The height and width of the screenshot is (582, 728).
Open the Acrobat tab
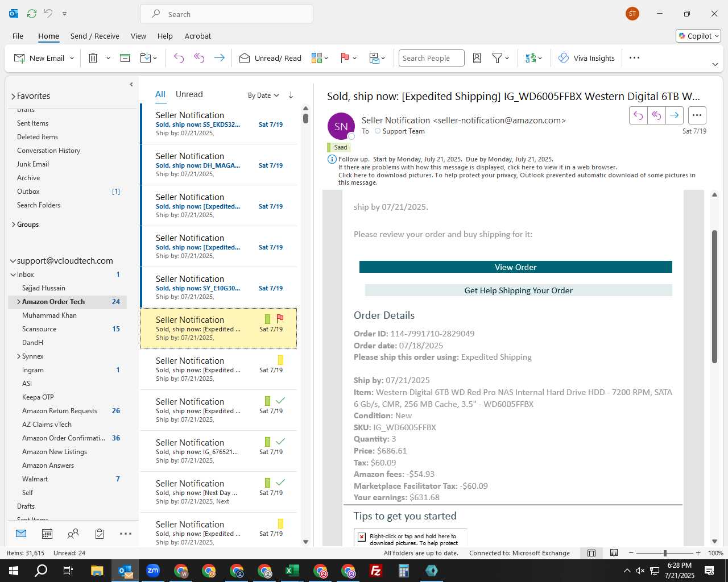(198, 36)
